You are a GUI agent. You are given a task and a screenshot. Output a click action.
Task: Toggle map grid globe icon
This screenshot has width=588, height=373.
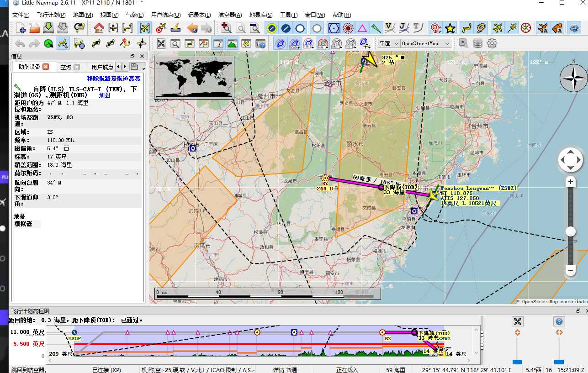tap(574, 28)
